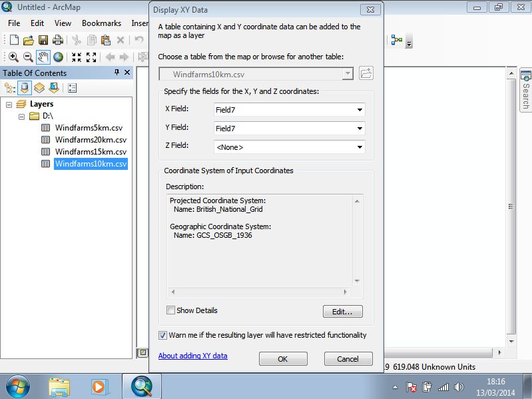This screenshot has height=399, width=532.
Task: Browse for another table folder icon
Action: tap(366, 73)
